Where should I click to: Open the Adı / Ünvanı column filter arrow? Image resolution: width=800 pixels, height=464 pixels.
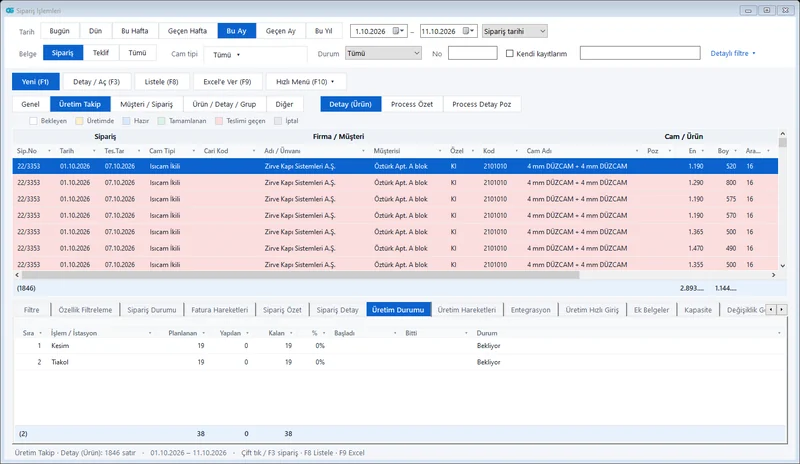point(363,151)
